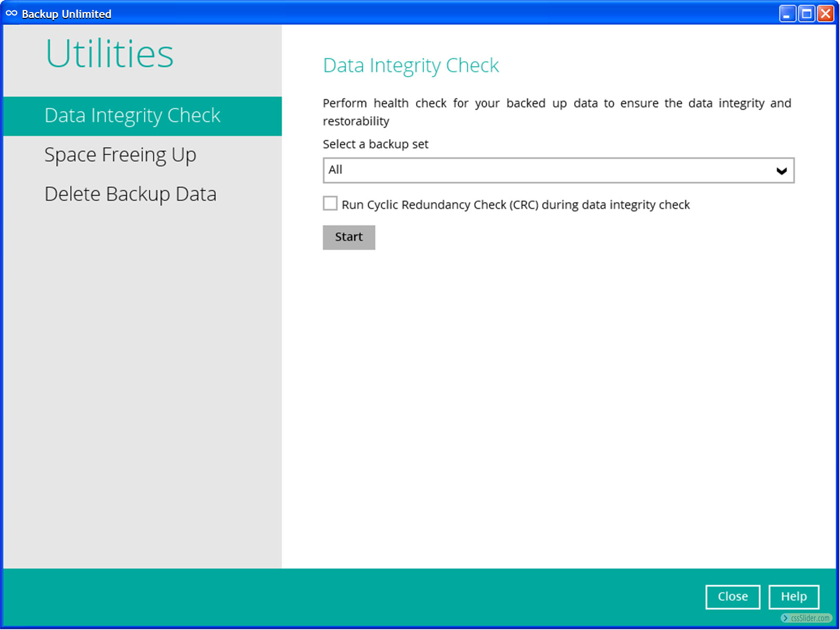840x630 pixels.
Task: Expand the backup set list via its chevron arrow
Action: (781, 171)
